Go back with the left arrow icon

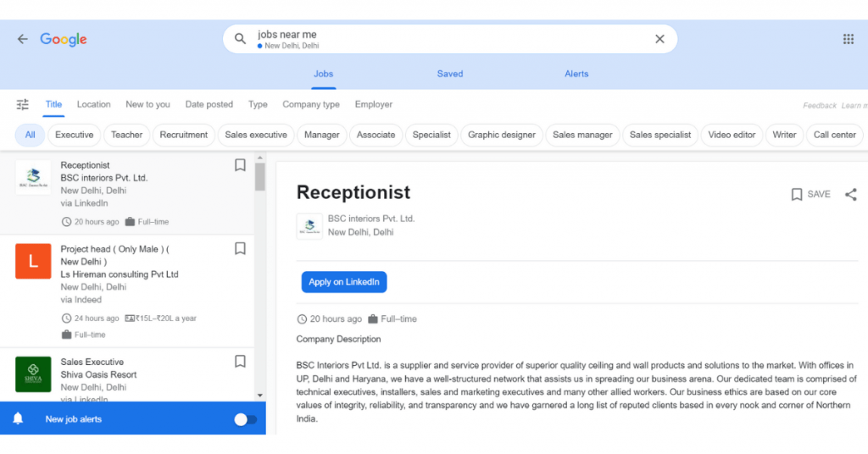tap(22, 39)
